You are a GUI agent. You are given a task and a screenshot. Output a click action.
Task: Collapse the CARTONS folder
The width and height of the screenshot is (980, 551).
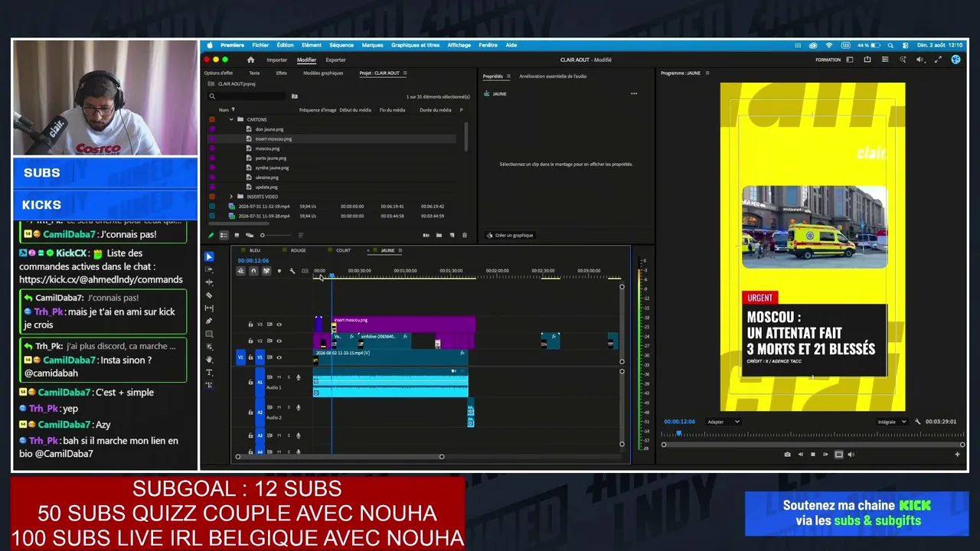231,119
